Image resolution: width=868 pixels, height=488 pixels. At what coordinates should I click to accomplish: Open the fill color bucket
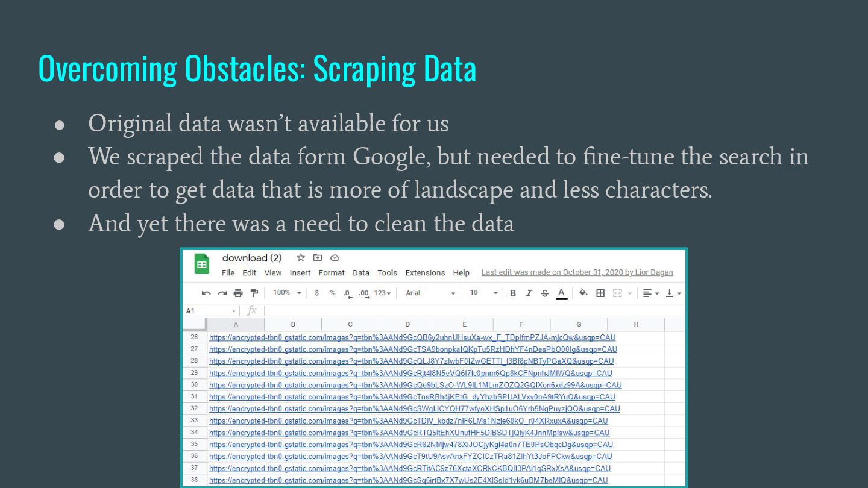coord(583,293)
